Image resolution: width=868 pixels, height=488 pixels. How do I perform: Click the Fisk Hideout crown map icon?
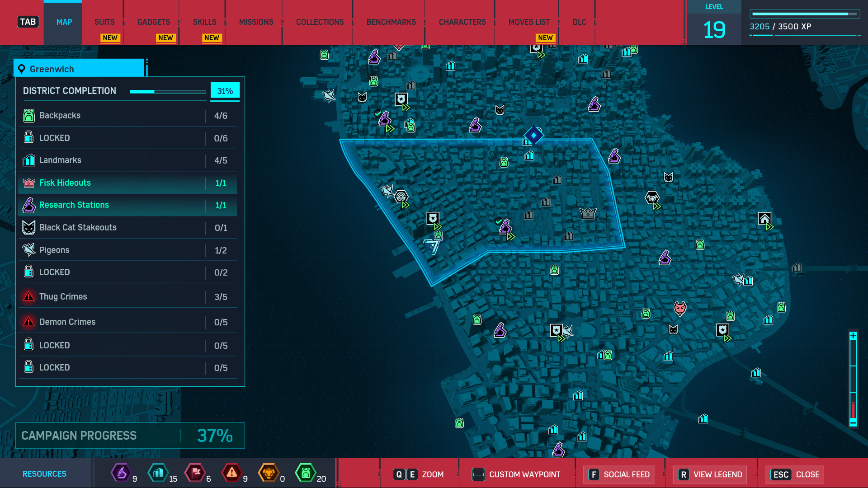point(588,213)
